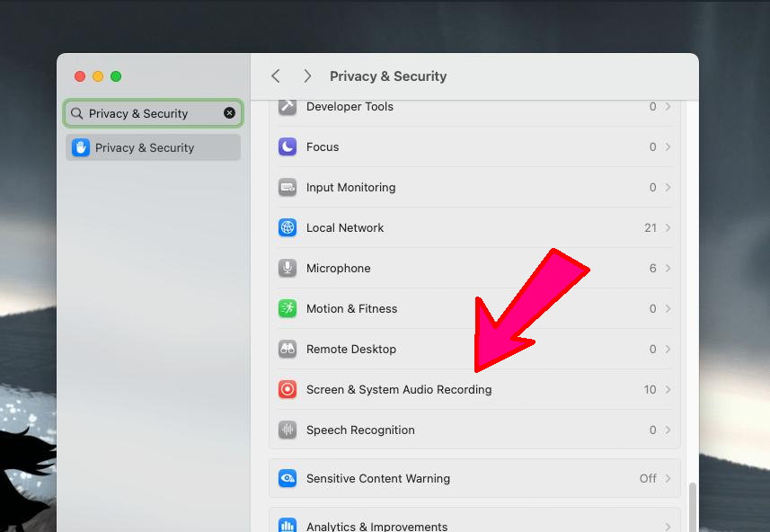
Task: Expand the Remote Desktop row chevron
Action: click(668, 350)
